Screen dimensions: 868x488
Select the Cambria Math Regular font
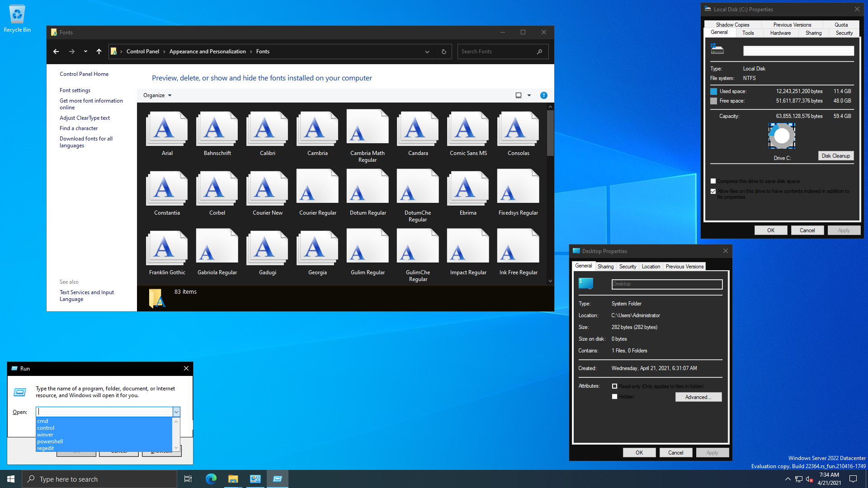click(x=368, y=127)
